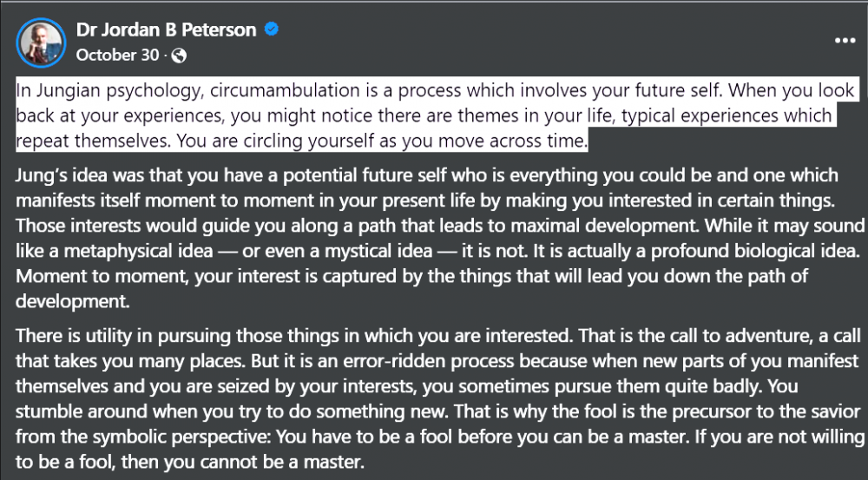Image resolution: width=868 pixels, height=480 pixels.
Task: Click the blue verified badge
Action: tap(272, 30)
